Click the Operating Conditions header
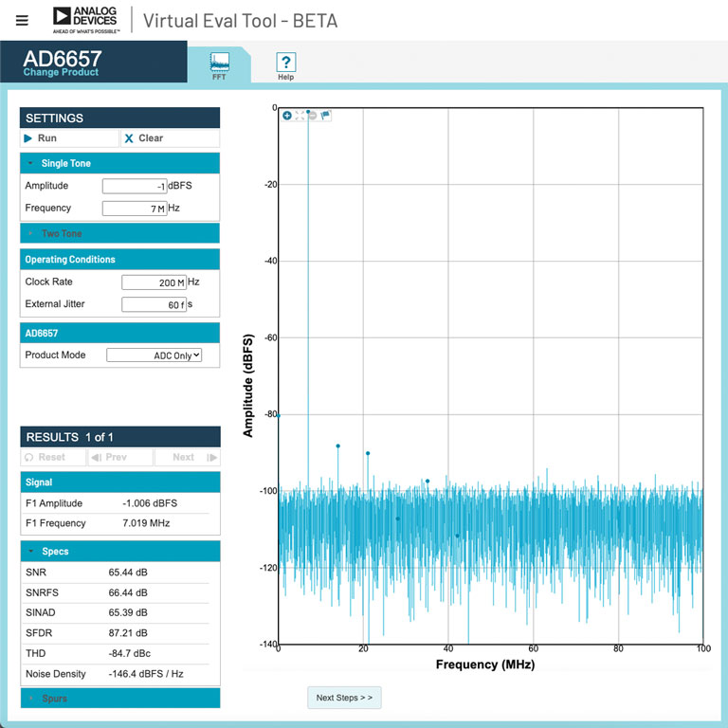Image resolution: width=728 pixels, height=728 pixels. tap(119, 260)
